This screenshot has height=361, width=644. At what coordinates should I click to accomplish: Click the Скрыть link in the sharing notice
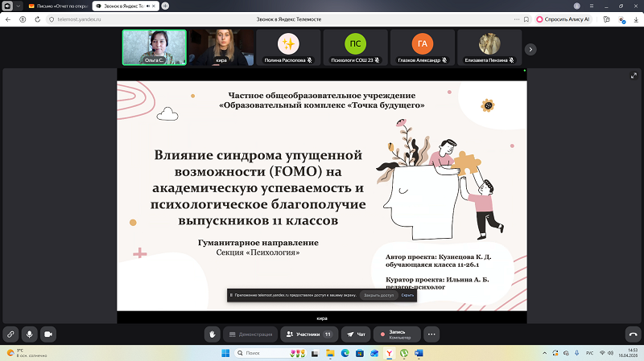pos(407,295)
